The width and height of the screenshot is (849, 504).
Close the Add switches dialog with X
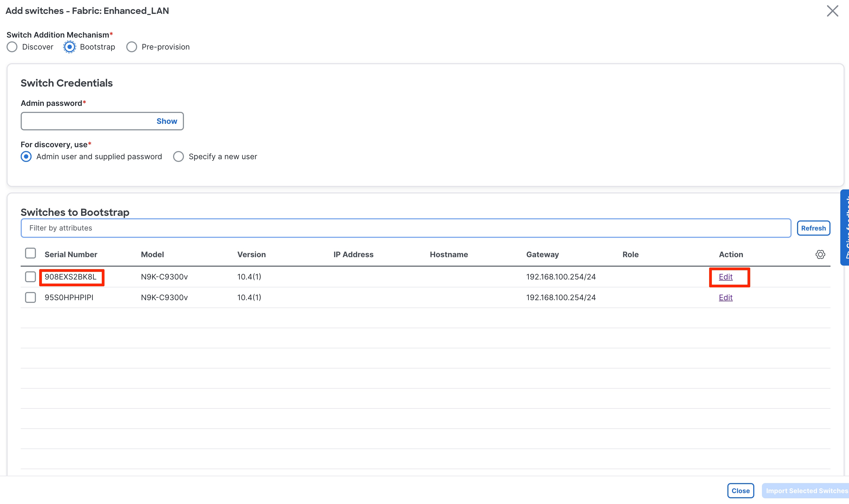pos(832,11)
